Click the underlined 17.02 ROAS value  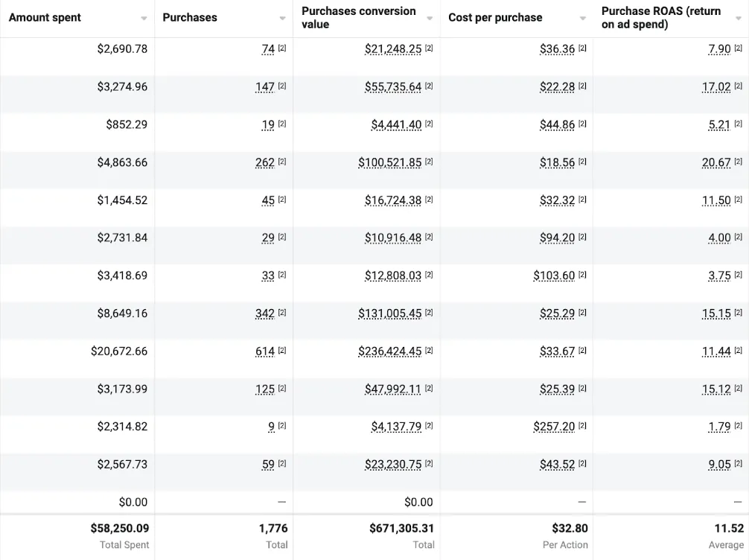[x=716, y=86]
